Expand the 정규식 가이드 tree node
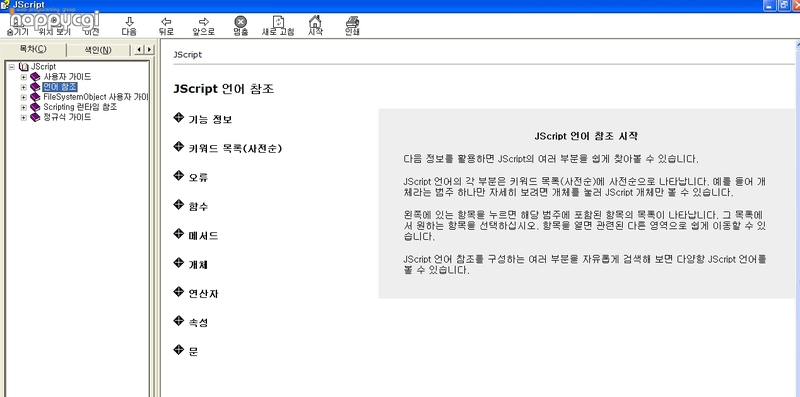Image resolution: width=800 pixels, height=397 pixels. point(23,117)
